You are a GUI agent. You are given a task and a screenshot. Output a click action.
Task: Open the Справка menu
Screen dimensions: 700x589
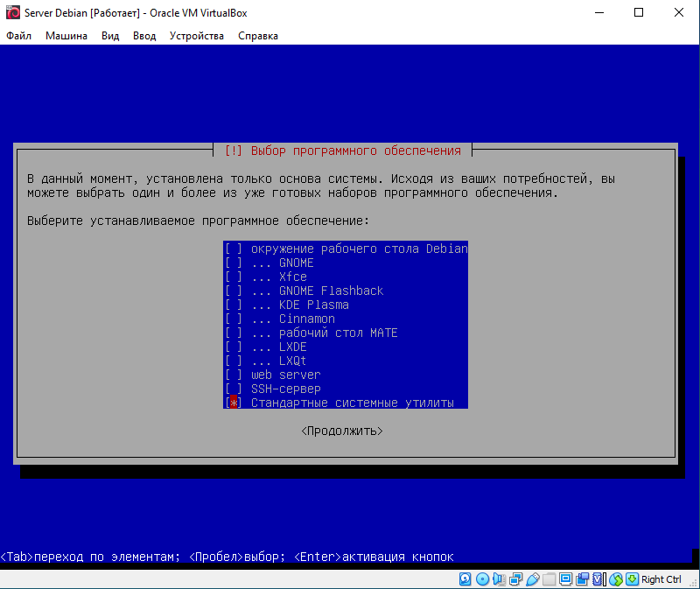coord(258,36)
